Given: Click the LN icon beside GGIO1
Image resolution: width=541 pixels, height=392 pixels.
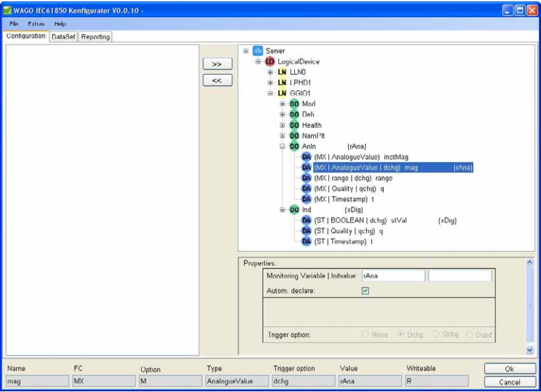Looking at the screenshot, I should [282, 93].
